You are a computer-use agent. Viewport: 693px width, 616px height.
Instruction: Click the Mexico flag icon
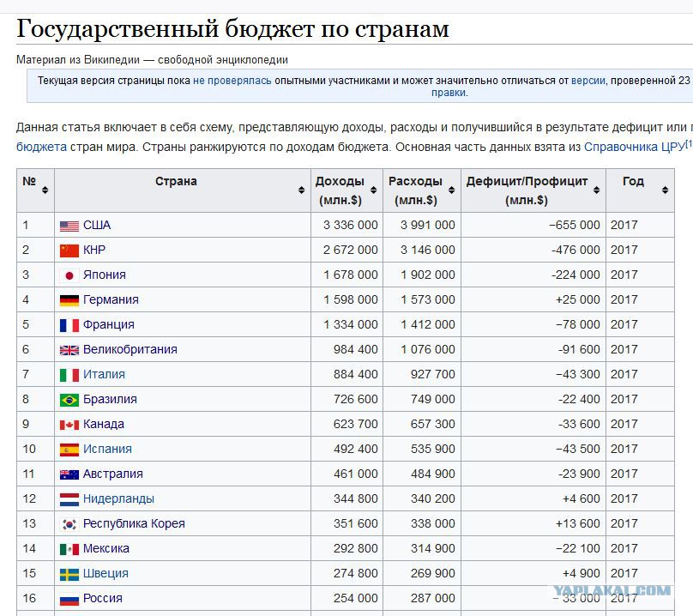tap(69, 550)
